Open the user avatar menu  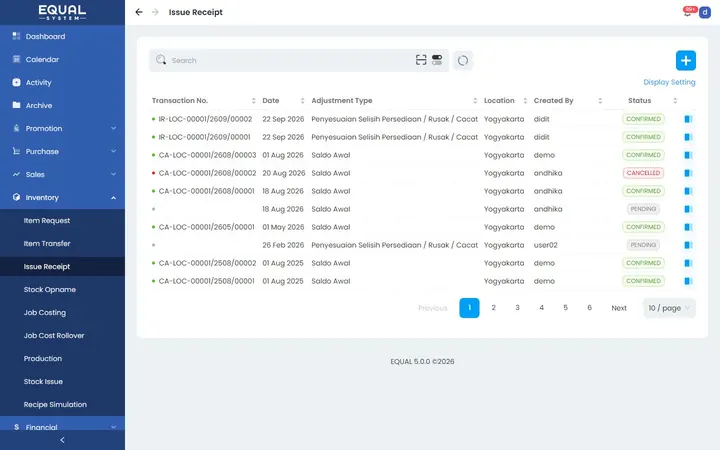pos(704,12)
